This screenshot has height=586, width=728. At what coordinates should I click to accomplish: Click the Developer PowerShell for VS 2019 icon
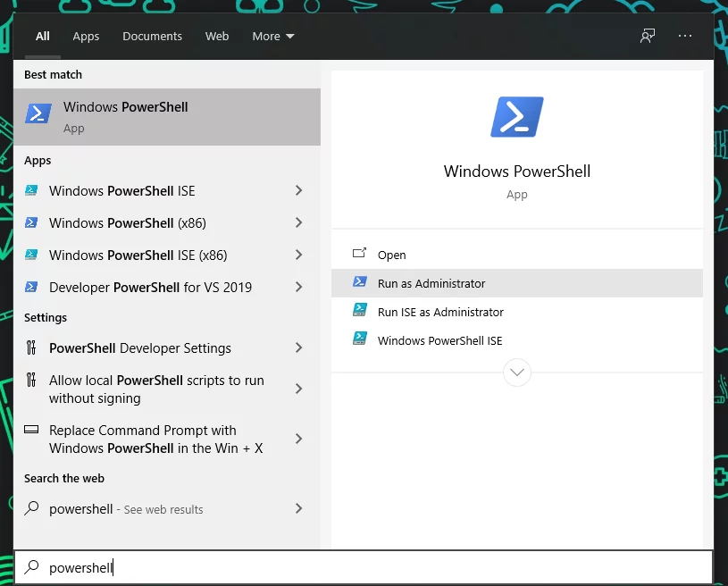pos(31,287)
